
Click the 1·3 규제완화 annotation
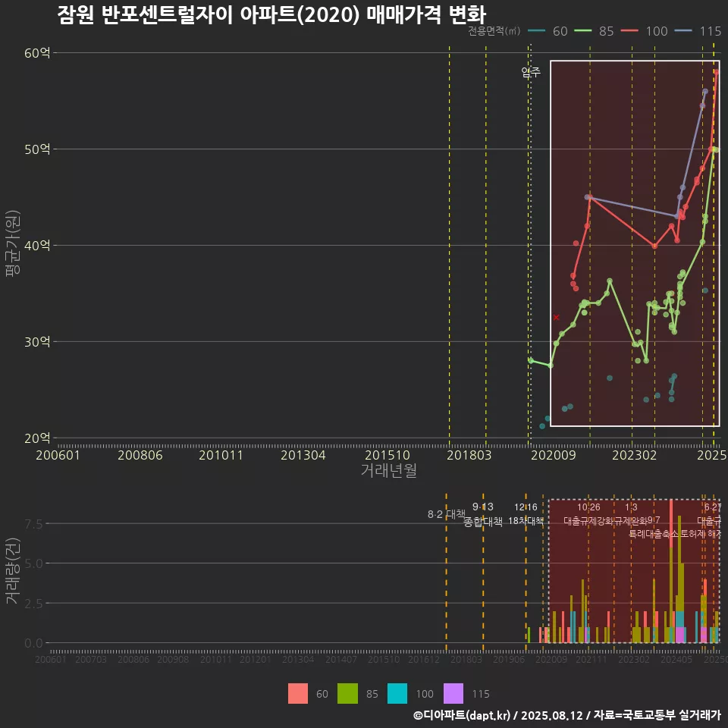[631, 514]
